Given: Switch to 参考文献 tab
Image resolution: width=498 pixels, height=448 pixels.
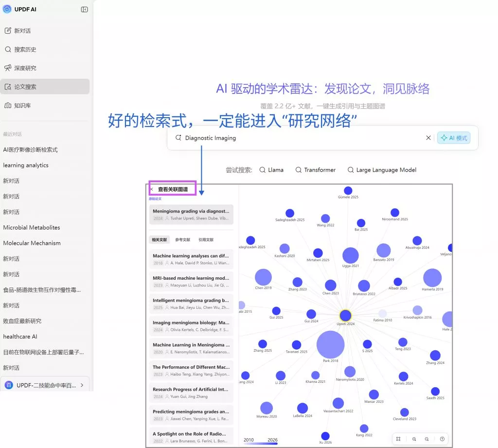Looking at the screenshot, I should (182, 239).
